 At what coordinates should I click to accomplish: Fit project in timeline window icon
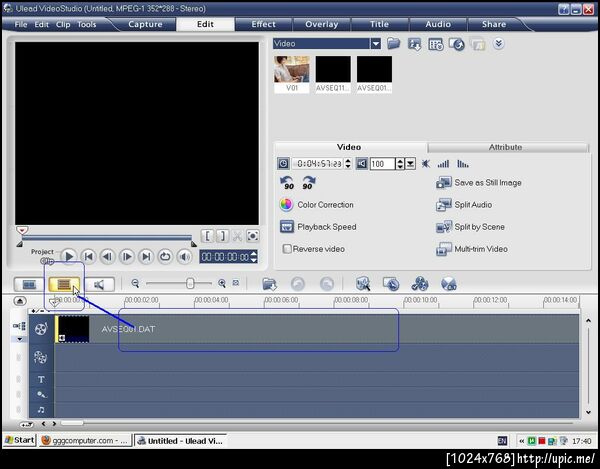(x=236, y=283)
